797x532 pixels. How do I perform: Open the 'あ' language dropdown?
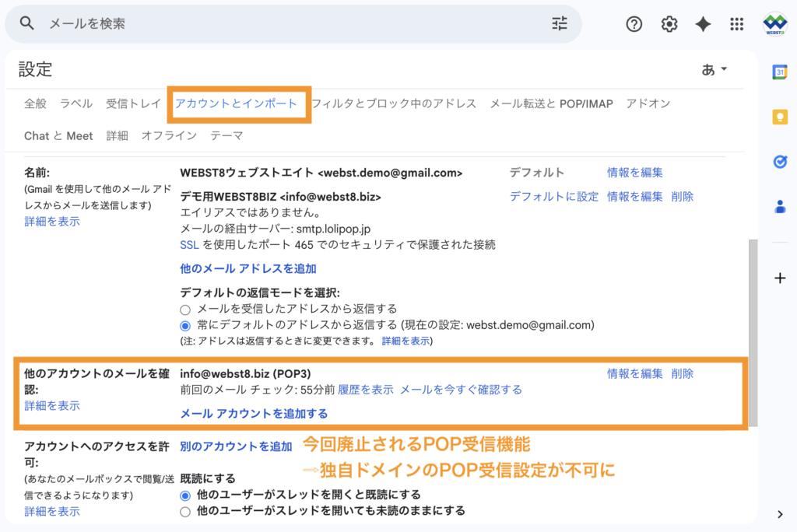[714, 68]
